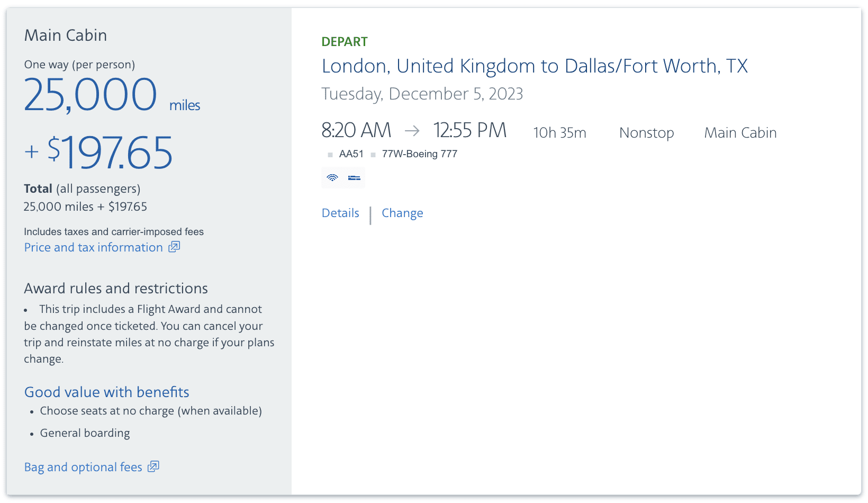Expand Award rules and restrictions
Screen dimensions: 868x503
click(115, 288)
